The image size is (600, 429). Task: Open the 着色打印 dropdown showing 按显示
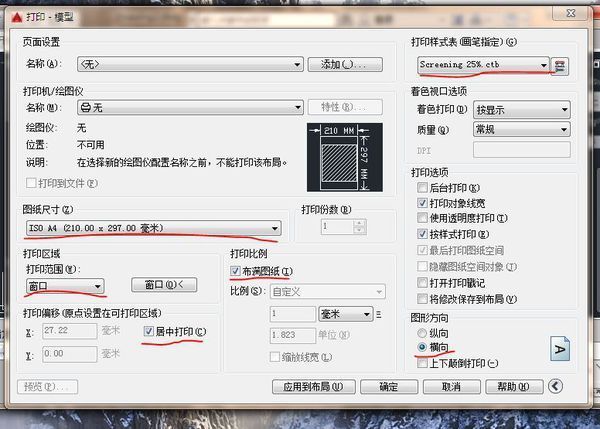(x=564, y=110)
